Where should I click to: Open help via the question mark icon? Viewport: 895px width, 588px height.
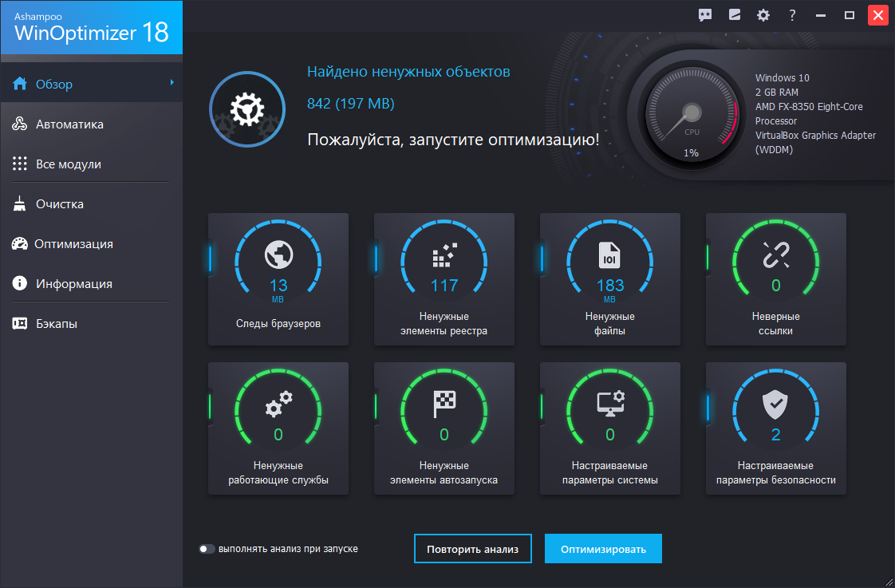point(791,14)
